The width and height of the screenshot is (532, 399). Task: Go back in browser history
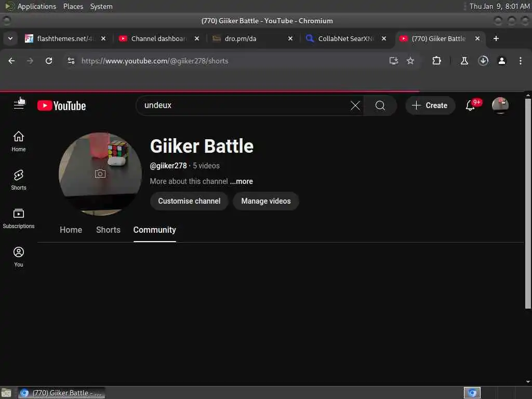coord(11,61)
